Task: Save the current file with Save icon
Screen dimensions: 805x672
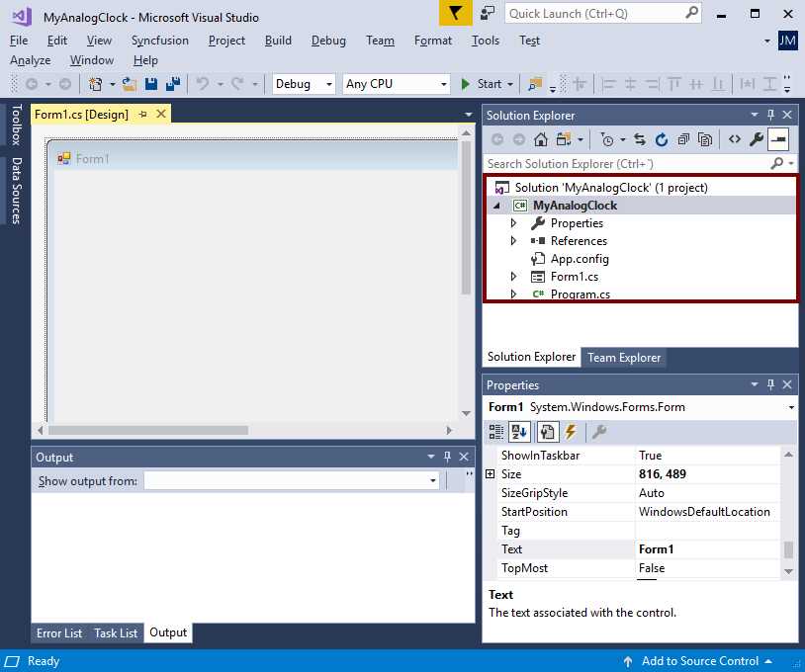Action: click(x=151, y=84)
